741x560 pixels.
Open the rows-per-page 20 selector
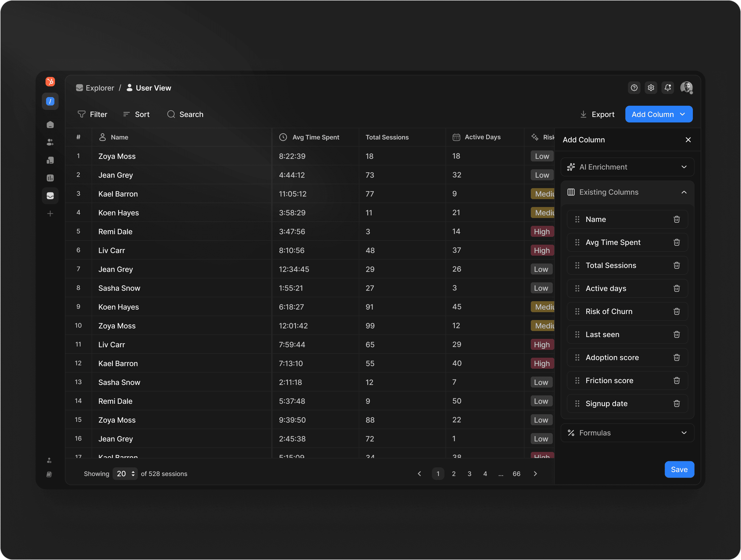point(125,474)
